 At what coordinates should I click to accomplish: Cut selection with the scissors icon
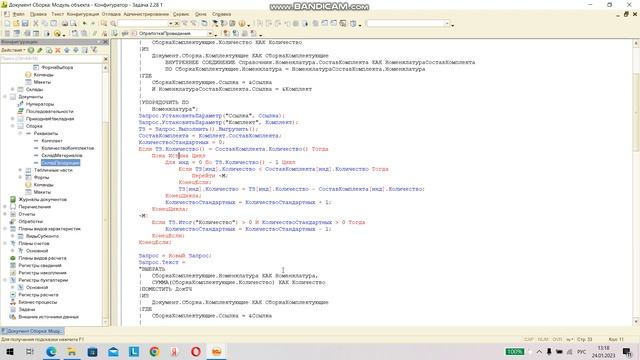click(x=36, y=24)
